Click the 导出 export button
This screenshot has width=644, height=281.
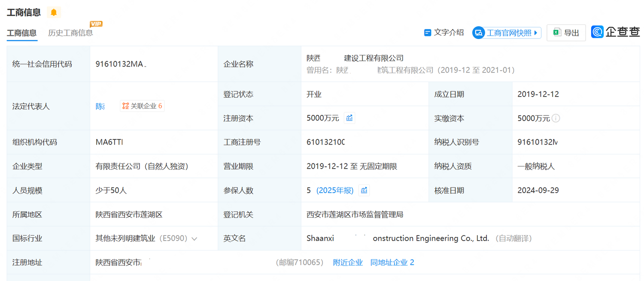pos(566,33)
